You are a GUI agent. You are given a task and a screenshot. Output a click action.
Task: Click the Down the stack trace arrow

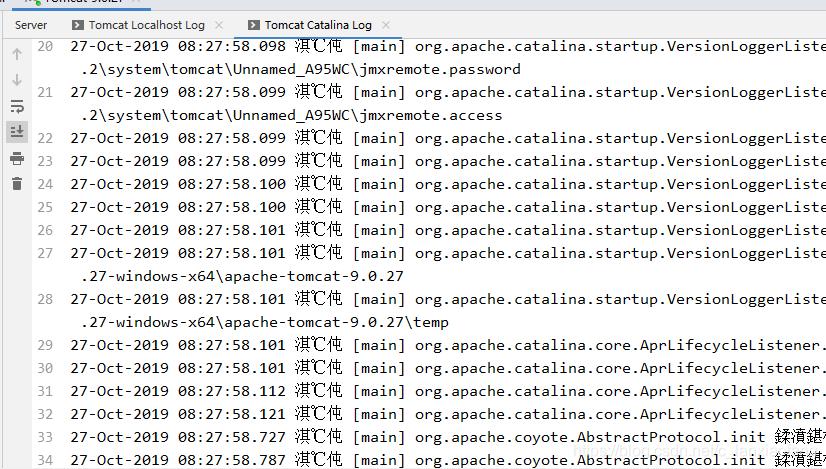[17, 80]
